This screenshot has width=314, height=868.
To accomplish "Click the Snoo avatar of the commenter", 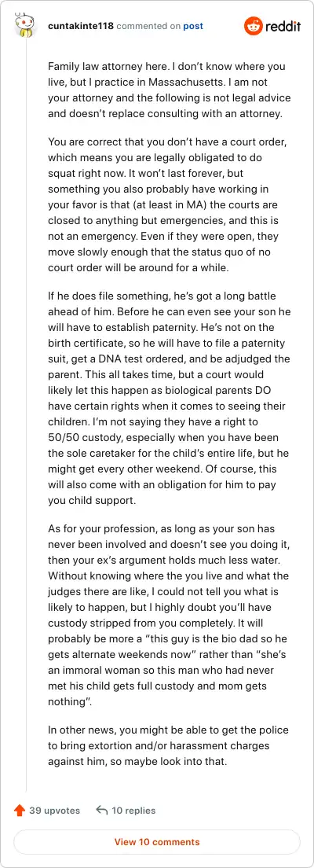I will (x=24, y=26).
